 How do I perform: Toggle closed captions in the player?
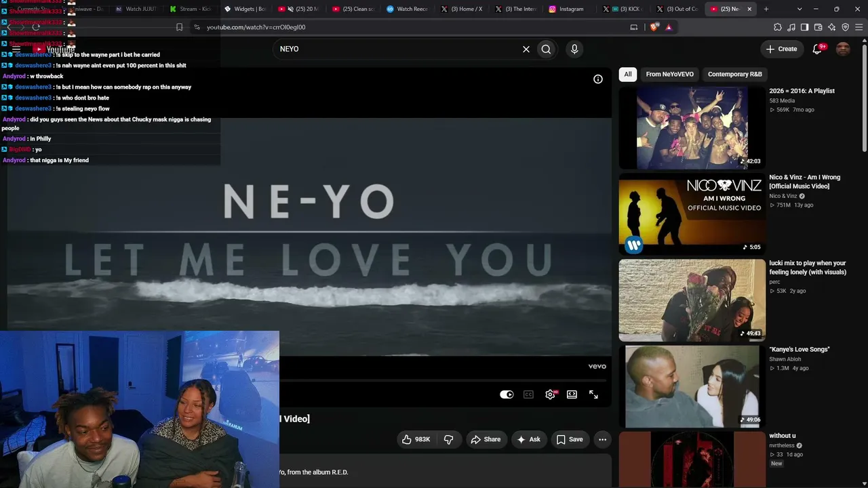[x=528, y=394]
